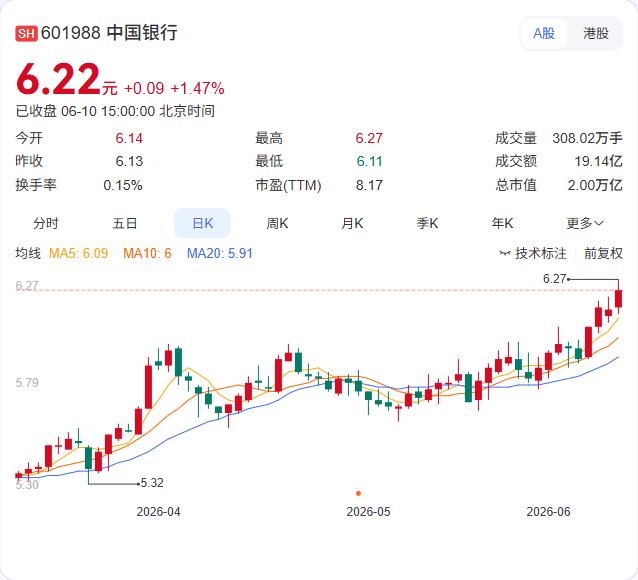Open the 分时 chart tab
The height and width of the screenshot is (580, 638).
tap(46, 223)
